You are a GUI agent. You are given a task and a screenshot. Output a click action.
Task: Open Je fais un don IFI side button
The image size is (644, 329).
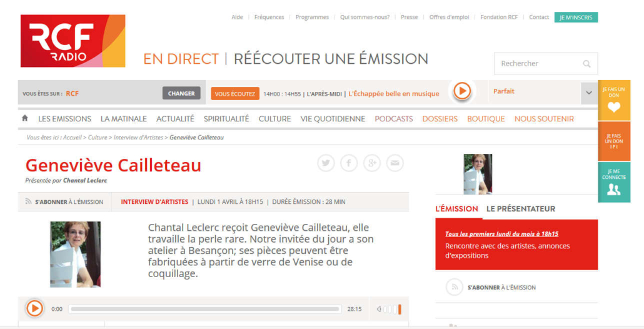614,141
